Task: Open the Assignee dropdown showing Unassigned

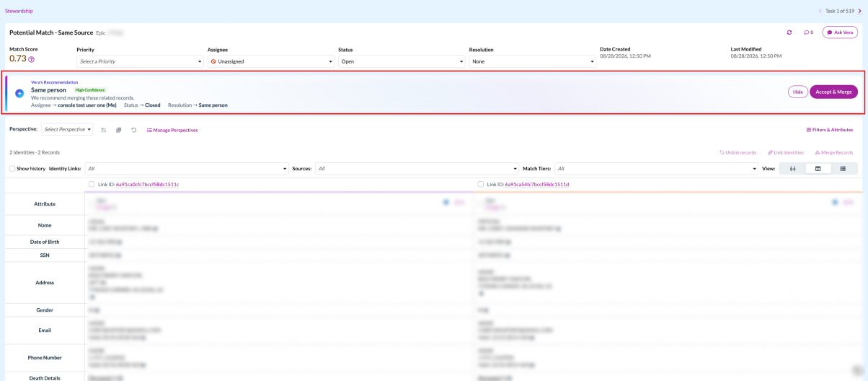Action: (x=270, y=61)
